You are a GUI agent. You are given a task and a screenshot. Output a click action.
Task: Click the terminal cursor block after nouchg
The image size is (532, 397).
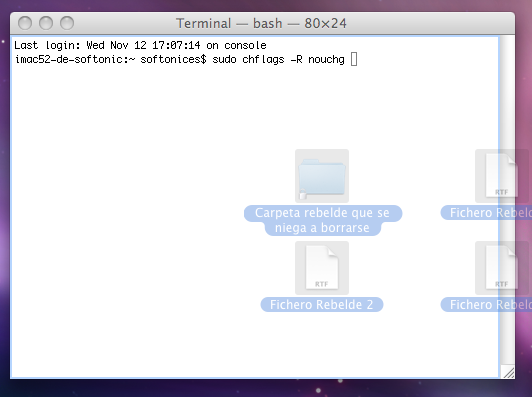[354, 59]
